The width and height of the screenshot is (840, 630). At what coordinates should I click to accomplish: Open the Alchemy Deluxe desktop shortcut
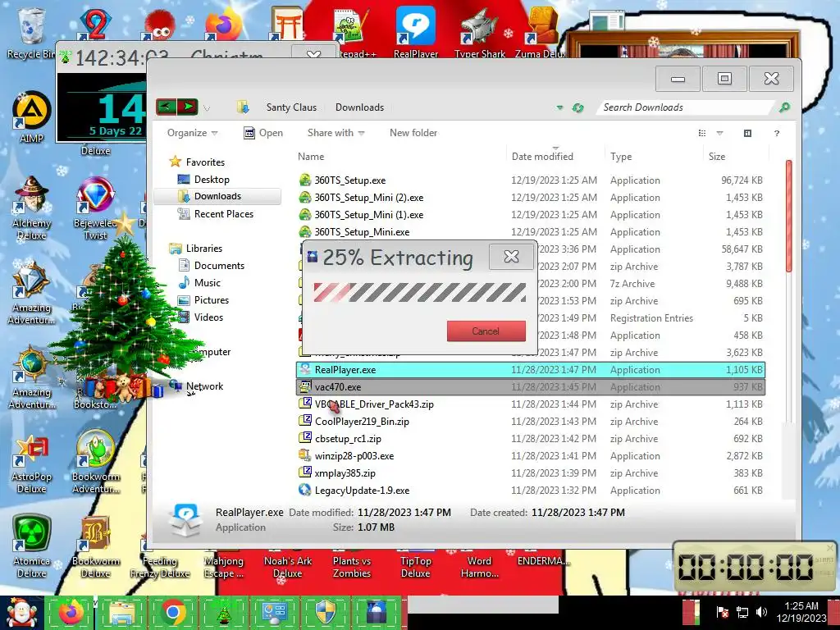[31, 208]
